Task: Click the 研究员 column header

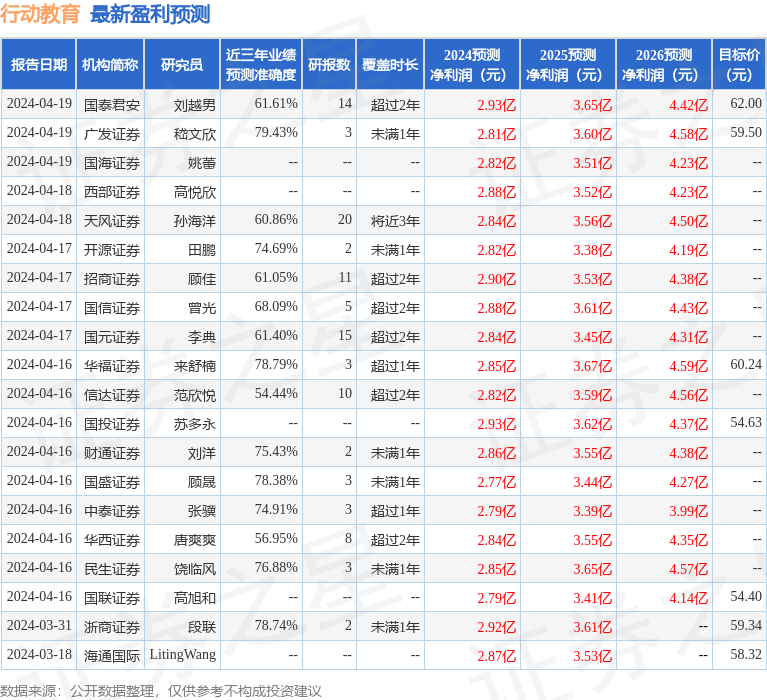Action: pyautogui.click(x=182, y=65)
